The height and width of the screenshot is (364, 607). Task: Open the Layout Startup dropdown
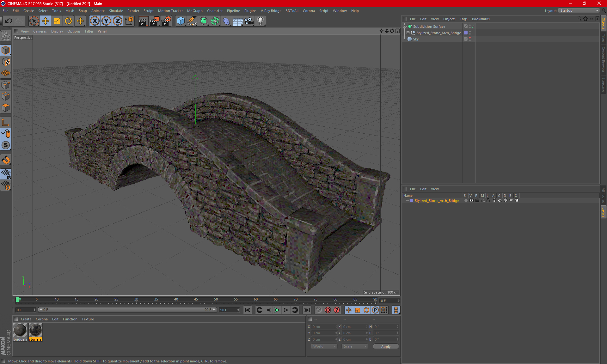(x=579, y=10)
